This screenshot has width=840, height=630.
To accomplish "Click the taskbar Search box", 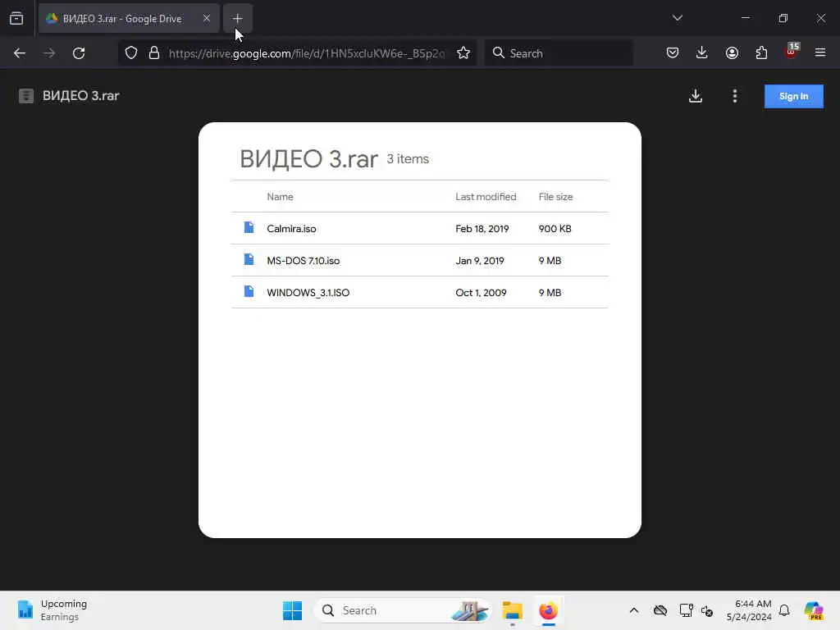I will click(x=403, y=610).
